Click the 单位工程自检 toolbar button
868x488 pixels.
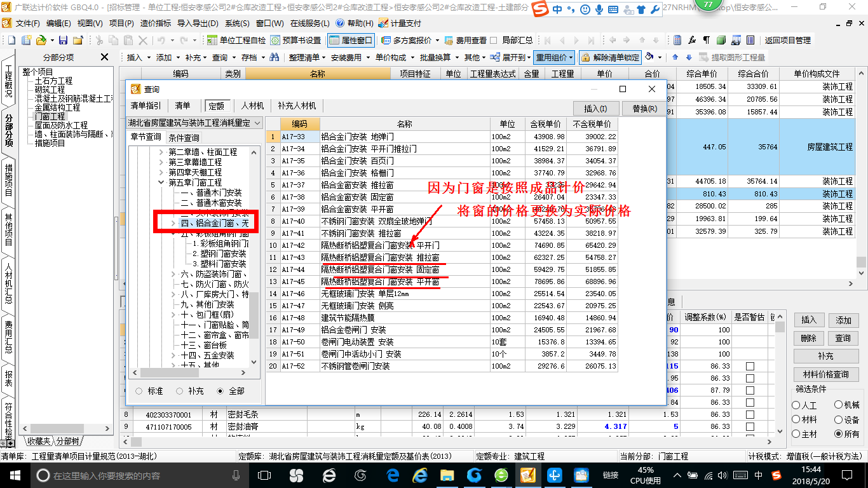236,40
